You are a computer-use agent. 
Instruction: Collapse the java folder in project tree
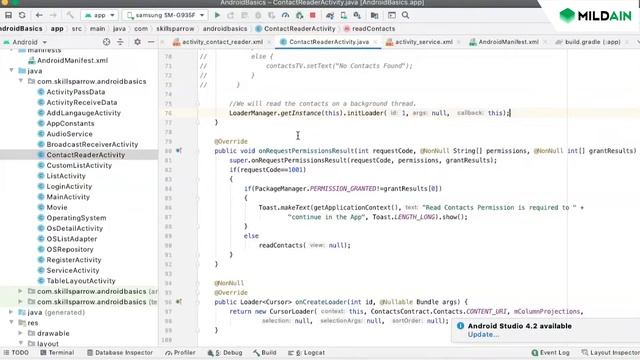coord(11,71)
